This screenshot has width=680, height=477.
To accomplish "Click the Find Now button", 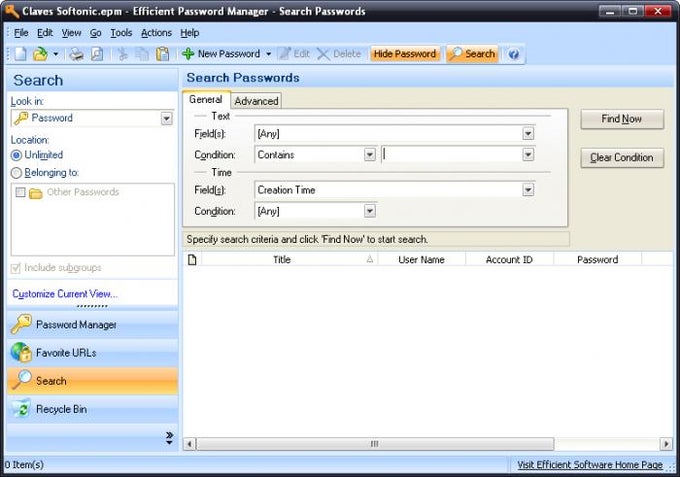I will coord(622,119).
